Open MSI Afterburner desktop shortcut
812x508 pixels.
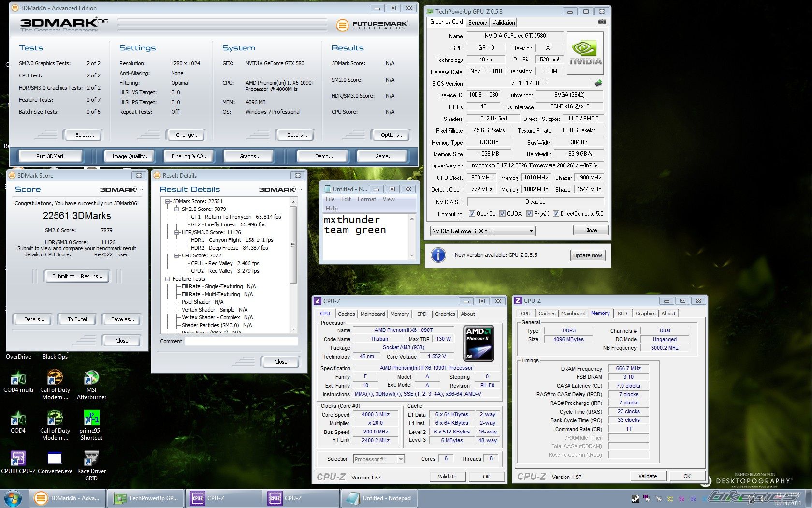[x=91, y=378]
